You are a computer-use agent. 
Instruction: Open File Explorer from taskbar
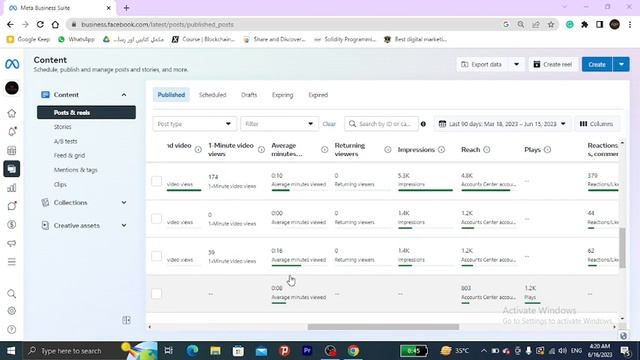click(x=215, y=351)
